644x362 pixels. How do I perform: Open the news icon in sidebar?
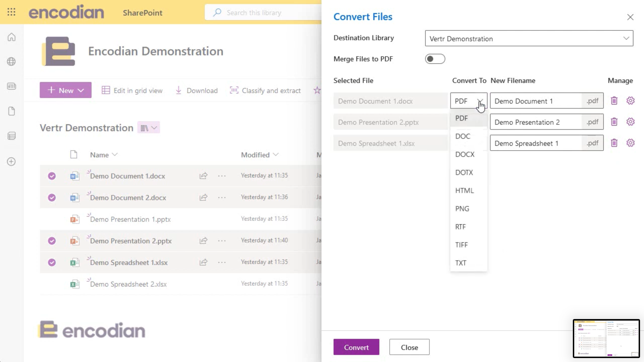[11, 86]
